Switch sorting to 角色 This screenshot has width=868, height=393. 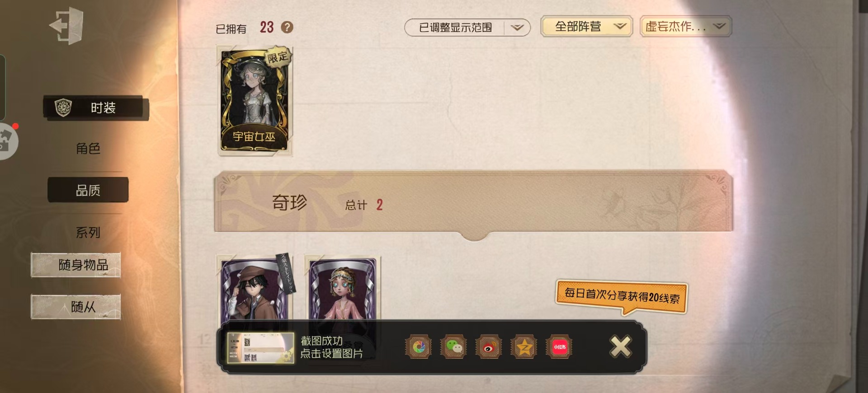click(x=88, y=149)
